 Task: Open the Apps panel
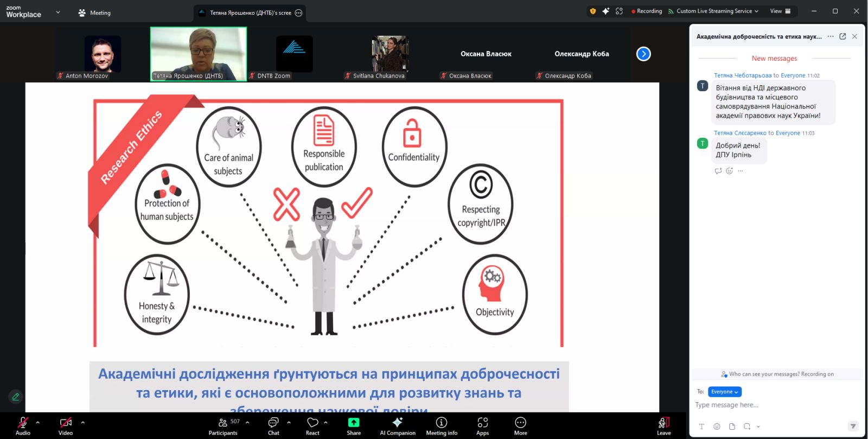click(x=482, y=425)
